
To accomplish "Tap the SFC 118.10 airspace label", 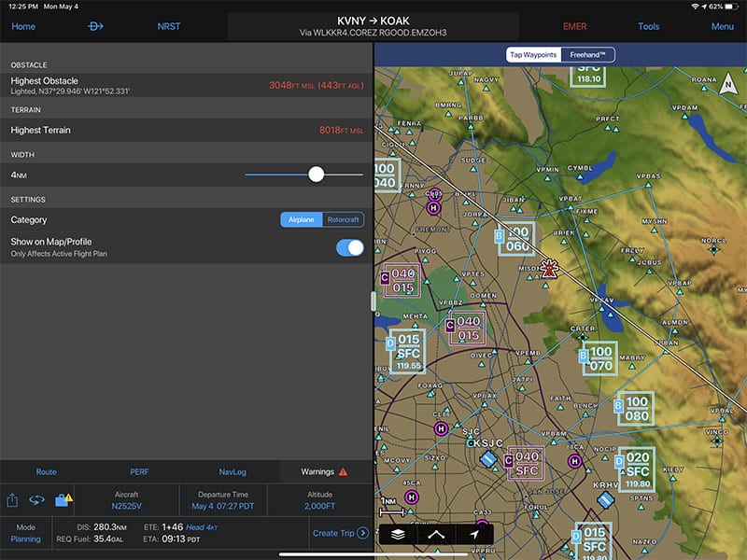I will (588, 77).
